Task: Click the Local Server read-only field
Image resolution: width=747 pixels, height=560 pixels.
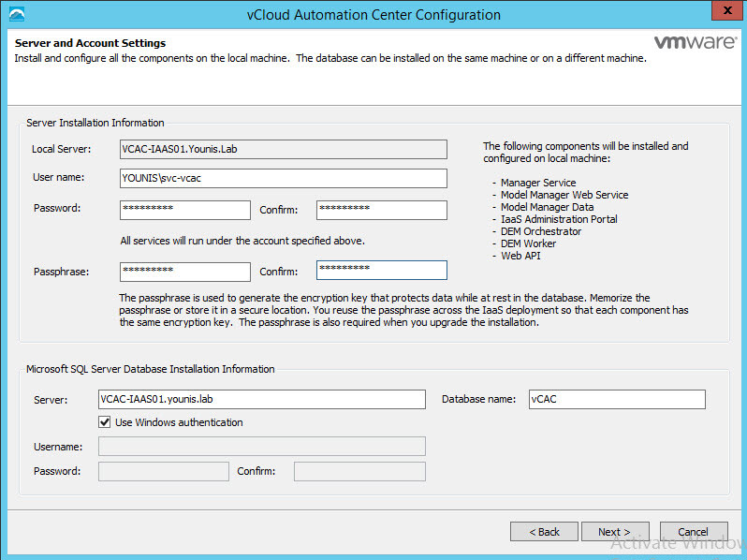Action: pos(283,148)
